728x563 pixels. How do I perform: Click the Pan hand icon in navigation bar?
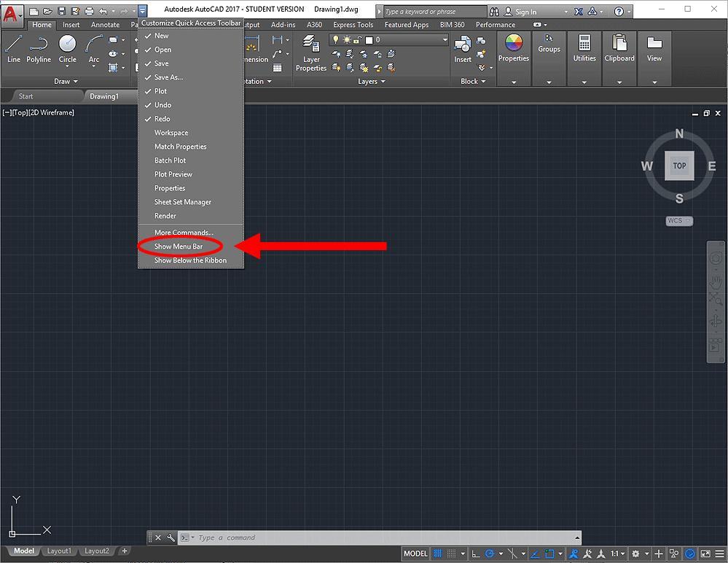[716, 282]
